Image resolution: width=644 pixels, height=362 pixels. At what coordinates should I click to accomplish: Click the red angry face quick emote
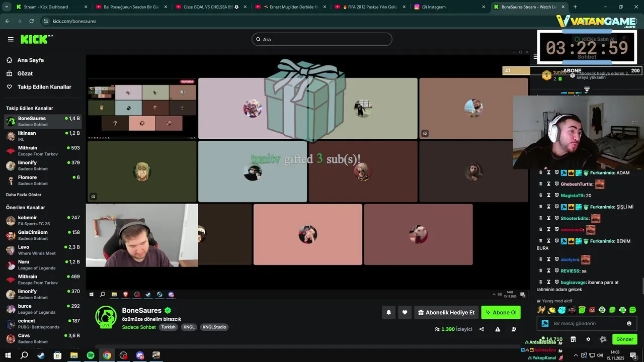click(592, 310)
